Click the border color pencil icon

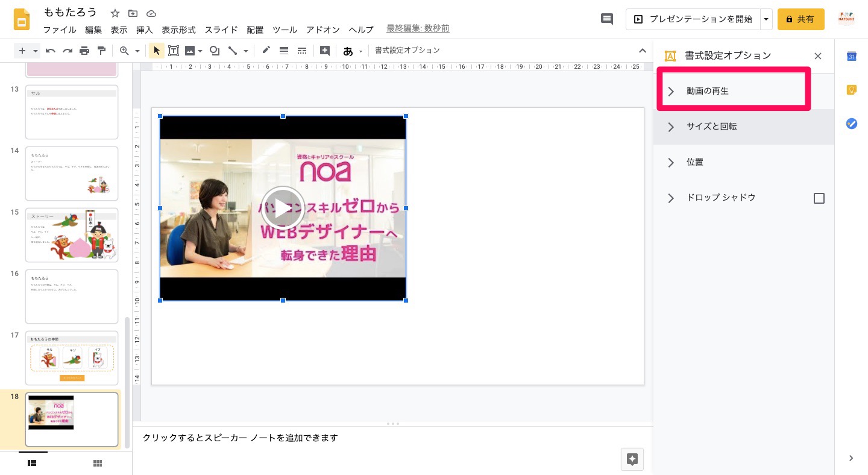tap(266, 51)
